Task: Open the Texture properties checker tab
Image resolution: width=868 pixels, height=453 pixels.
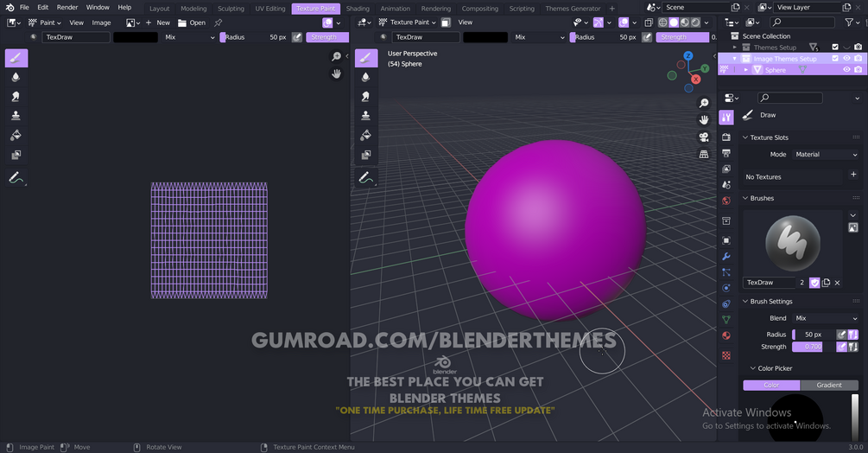Action: pyautogui.click(x=726, y=355)
